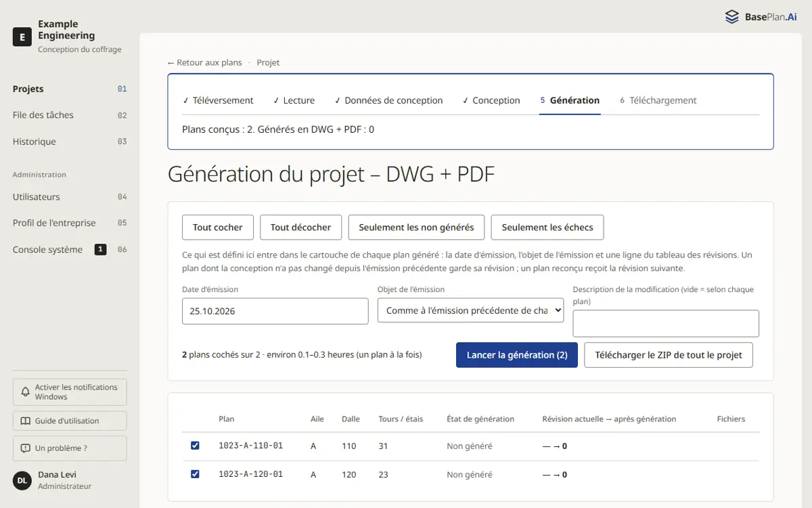Click the DL user avatar
Image resolution: width=812 pixels, height=508 pixels.
coord(22,480)
